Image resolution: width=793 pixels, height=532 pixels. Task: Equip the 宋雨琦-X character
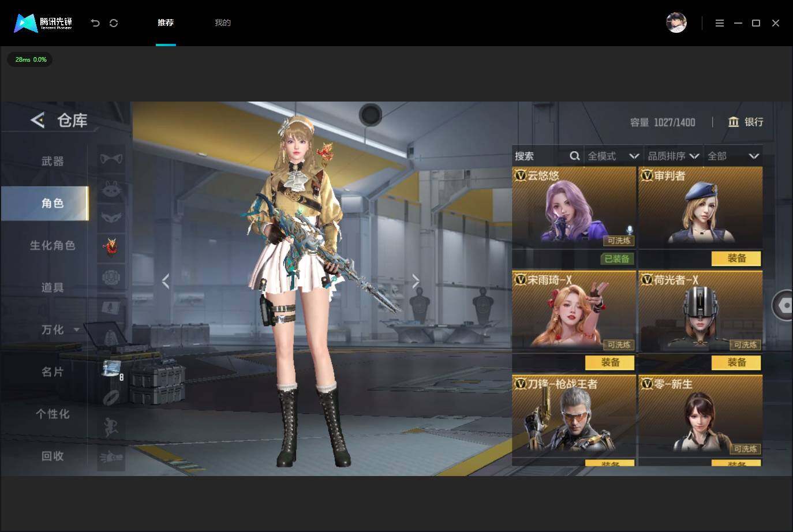click(x=610, y=362)
